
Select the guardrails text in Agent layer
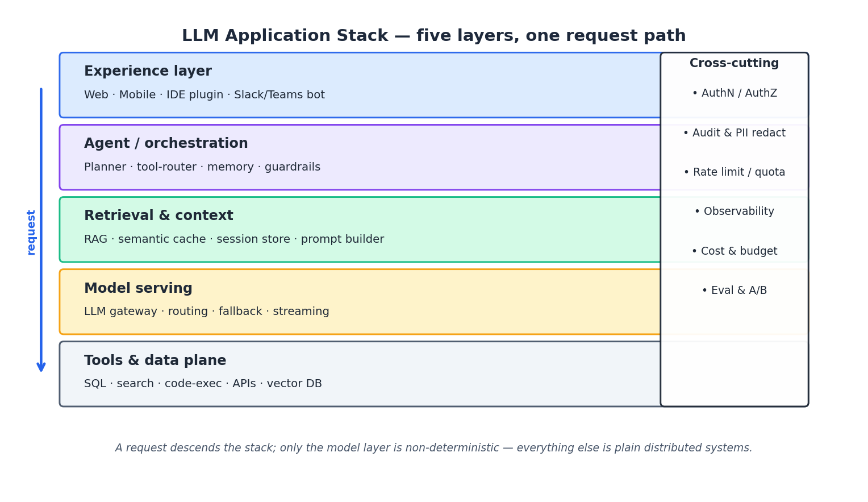point(293,167)
